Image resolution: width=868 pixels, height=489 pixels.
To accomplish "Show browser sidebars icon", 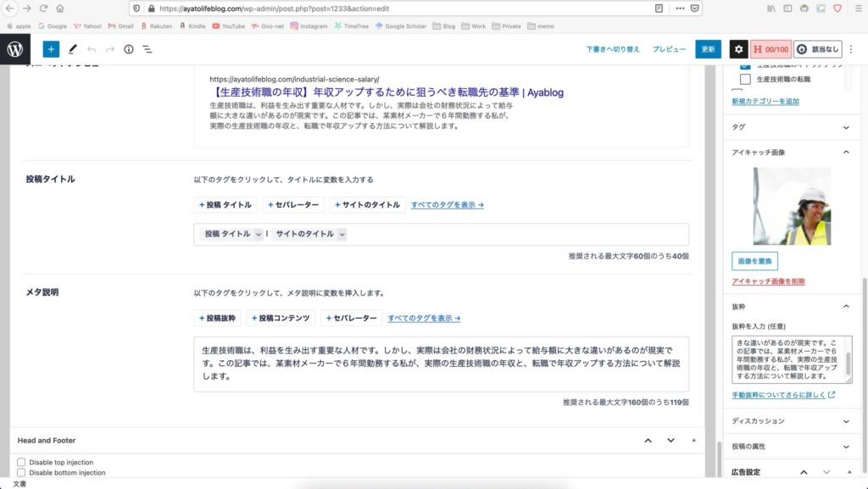I will click(x=787, y=8).
